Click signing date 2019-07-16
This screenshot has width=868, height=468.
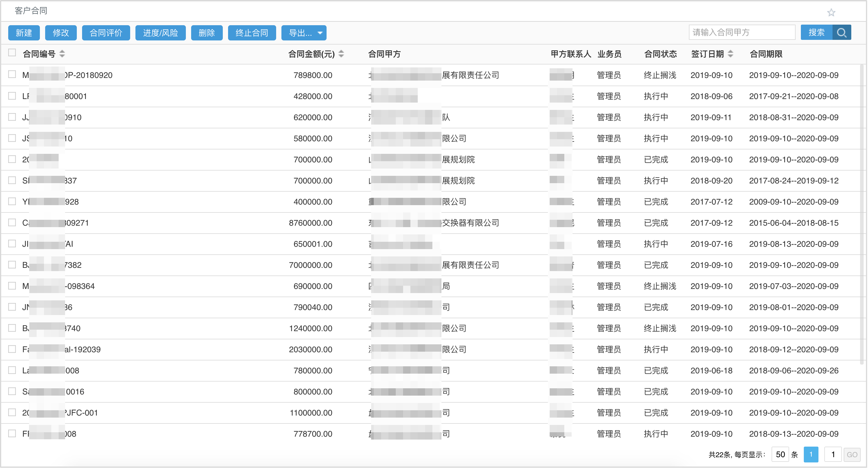[x=711, y=244]
